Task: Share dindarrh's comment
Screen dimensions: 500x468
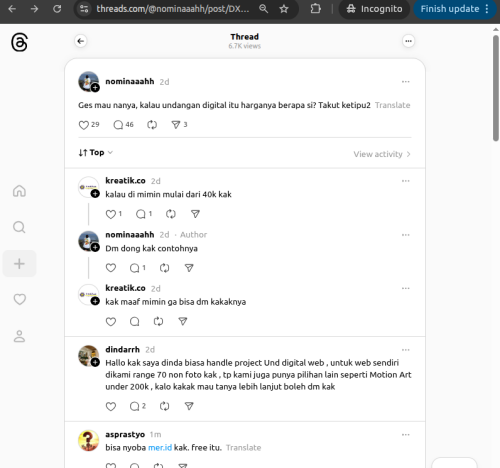Action: point(189,406)
